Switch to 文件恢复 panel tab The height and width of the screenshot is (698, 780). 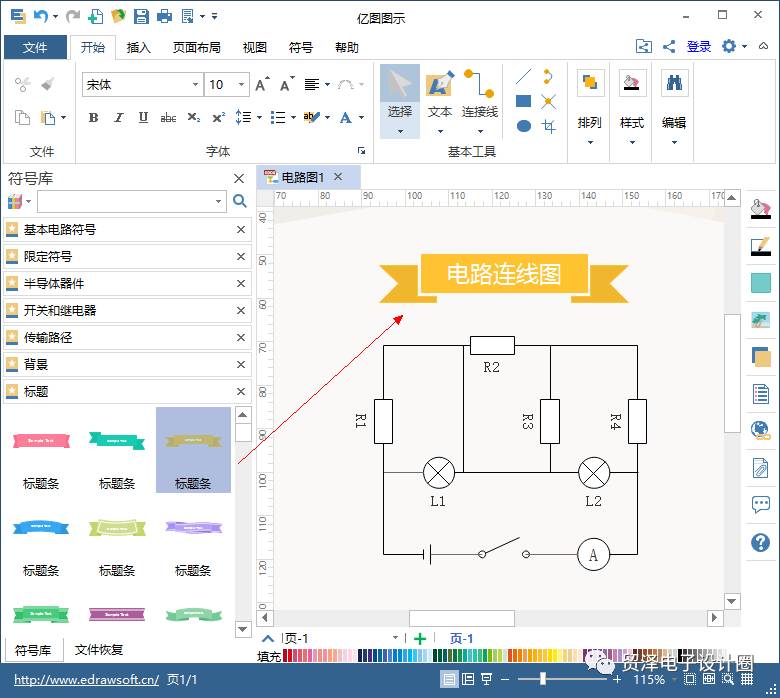98,650
